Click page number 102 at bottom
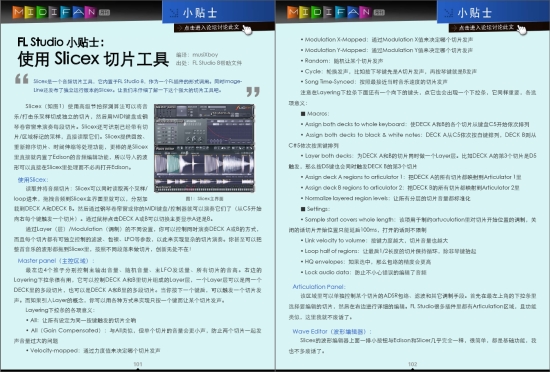The image size is (550, 372). coord(412,364)
